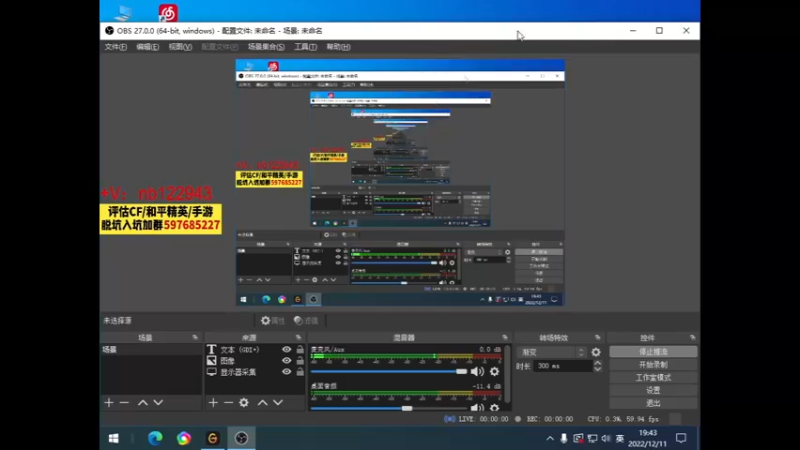Click the microphone tray icon
Image resolution: width=800 pixels, height=450 pixels.
pyautogui.click(x=564, y=438)
